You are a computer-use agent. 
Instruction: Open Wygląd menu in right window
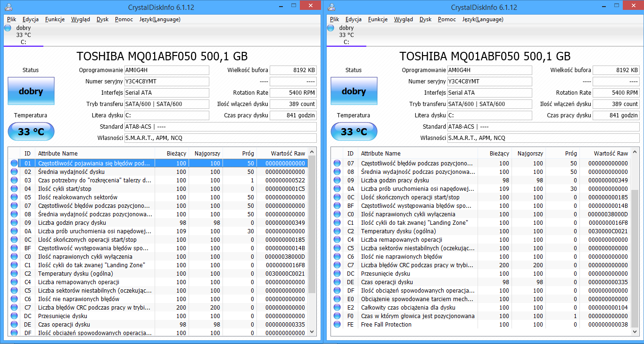click(x=404, y=19)
